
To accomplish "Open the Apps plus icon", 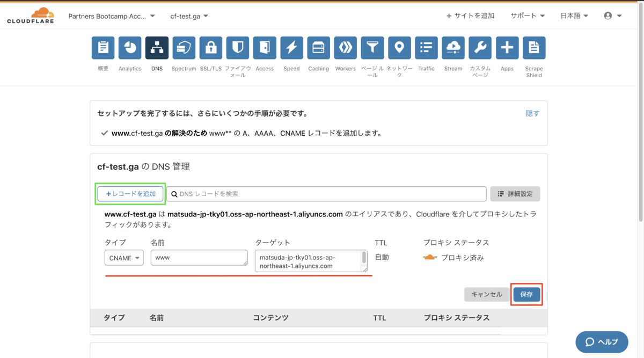I will 507,48.
